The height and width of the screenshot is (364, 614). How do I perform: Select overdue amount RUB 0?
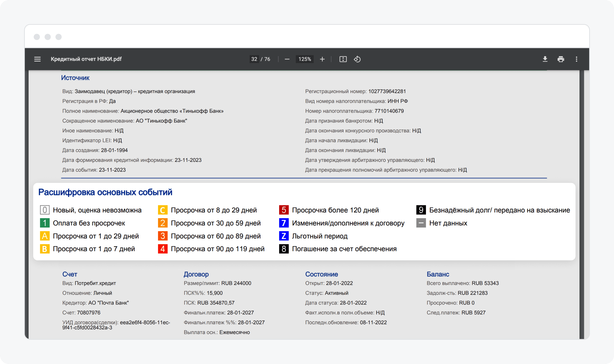467,303
